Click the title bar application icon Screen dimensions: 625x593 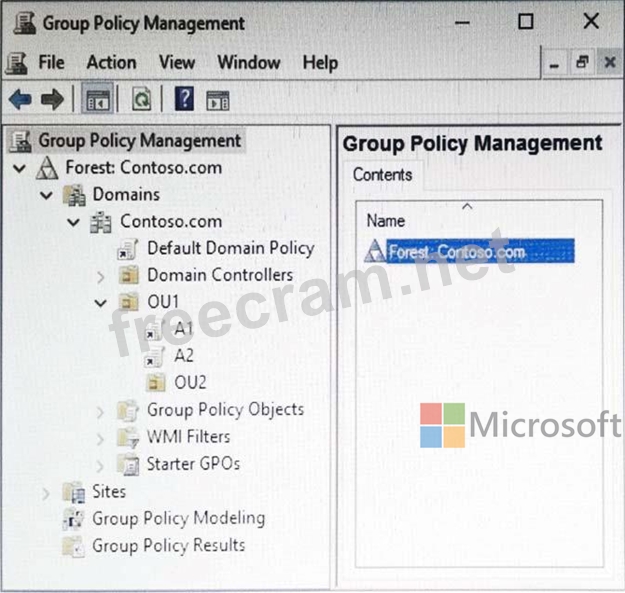[25, 23]
